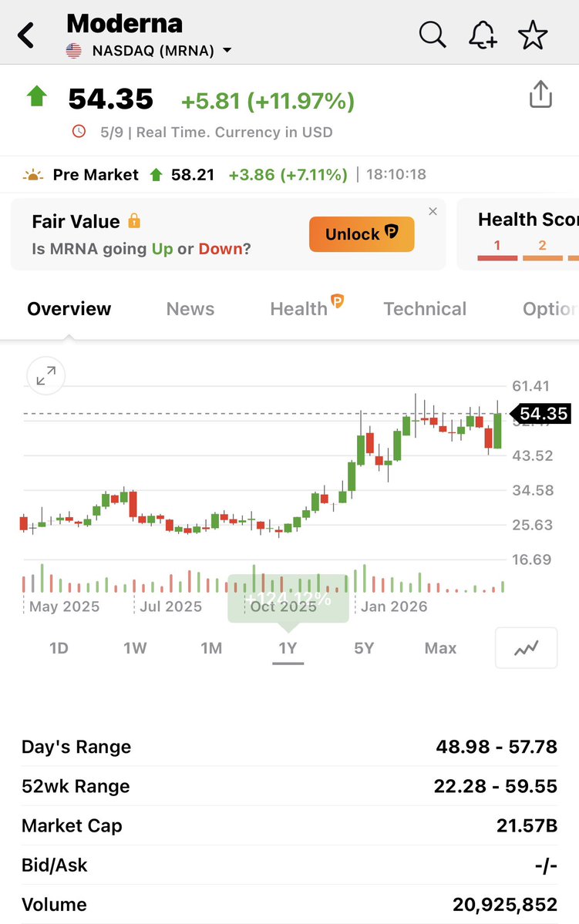Tap the Market Cap value 21.57B

click(527, 825)
